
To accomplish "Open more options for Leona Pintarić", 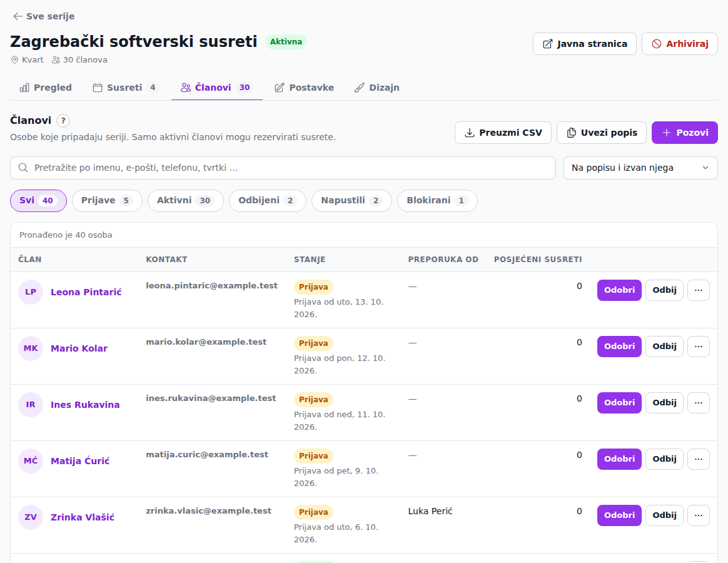I will [x=698, y=290].
